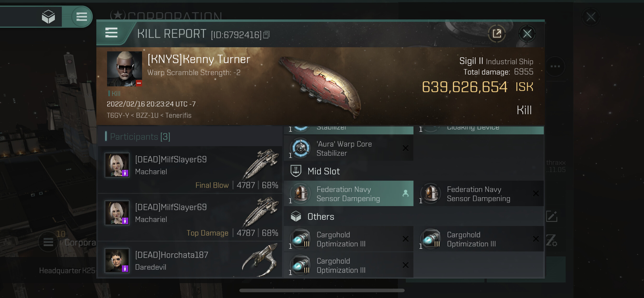The height and width of the screenshot is (298, 644).
Task: Select the first Cargohold Optimization III rig
Action: (x=349, y=239)
